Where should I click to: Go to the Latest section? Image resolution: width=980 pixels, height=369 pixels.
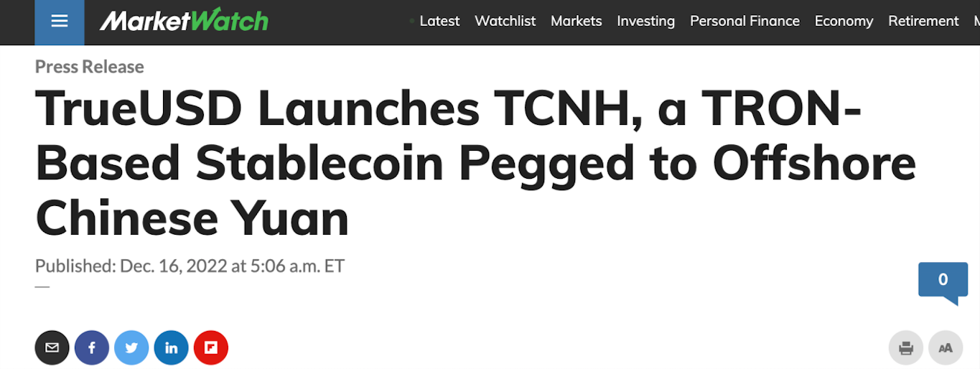pos(439,22)
